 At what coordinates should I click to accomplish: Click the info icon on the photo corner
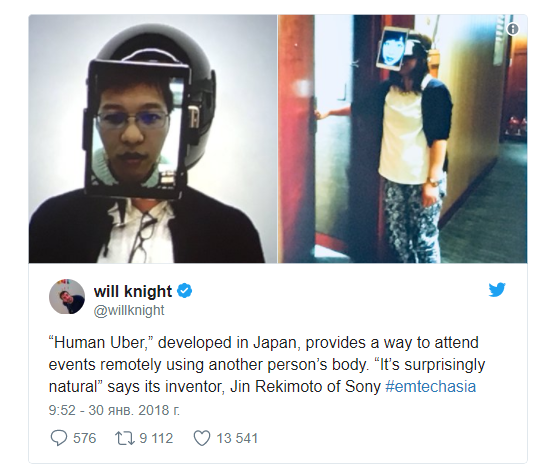click(x=513, y=29)
